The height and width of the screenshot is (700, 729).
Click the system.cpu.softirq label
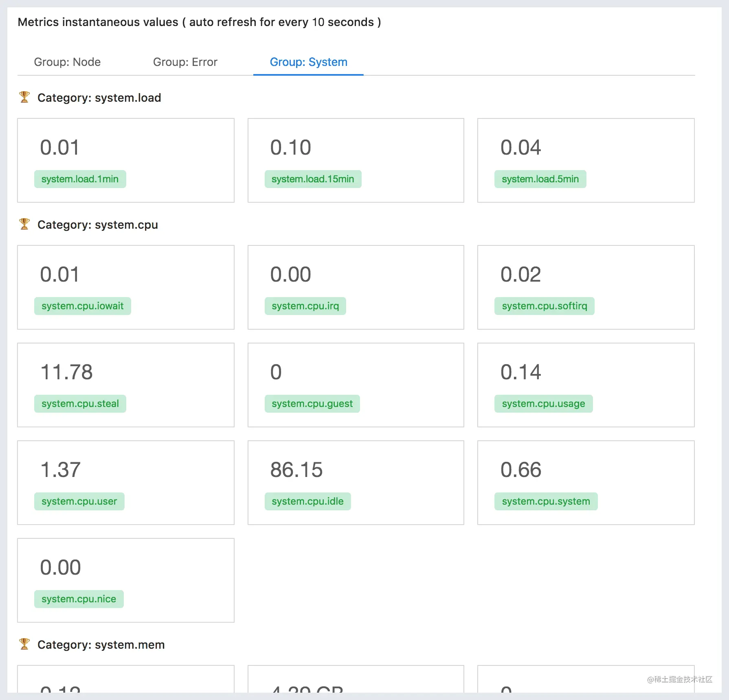tap(545, 306)
